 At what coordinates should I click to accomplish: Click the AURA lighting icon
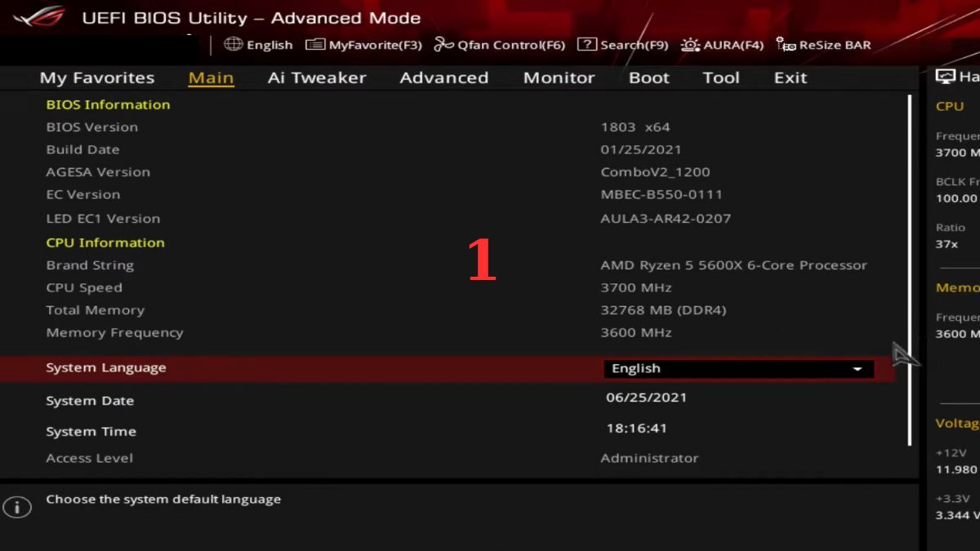[690, 45]
